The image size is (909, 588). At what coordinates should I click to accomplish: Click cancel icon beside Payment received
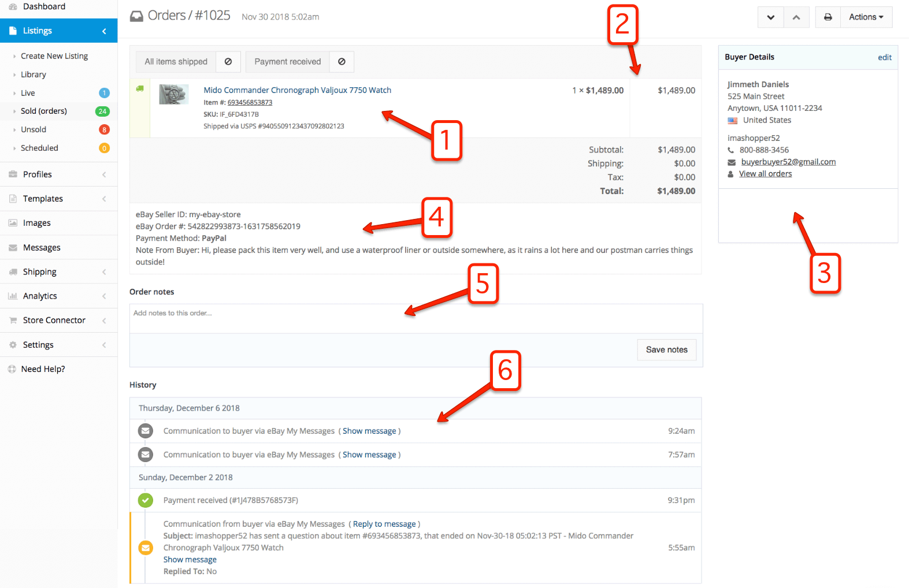click(x=342, y=62)
